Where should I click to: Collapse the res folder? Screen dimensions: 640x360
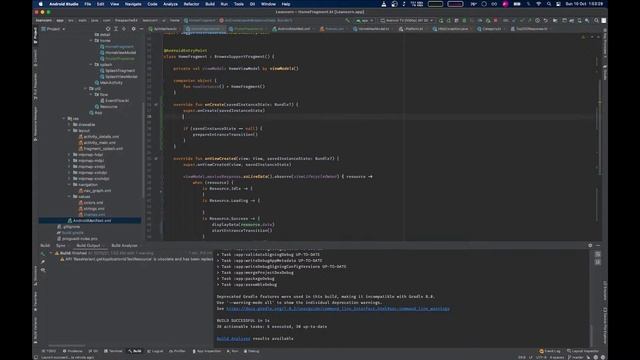(x=64, y=118)
